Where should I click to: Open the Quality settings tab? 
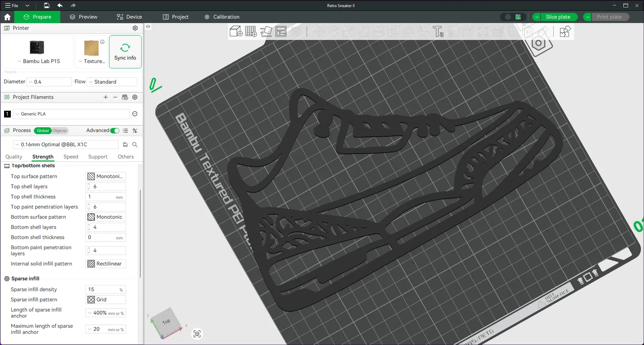tap(14, 157)
